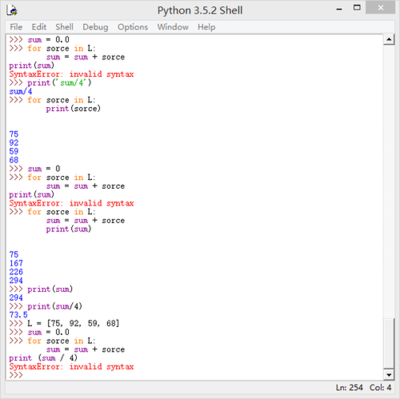400x399 pixels.
Task: Click the output value 167
Action: click(16, 263)
